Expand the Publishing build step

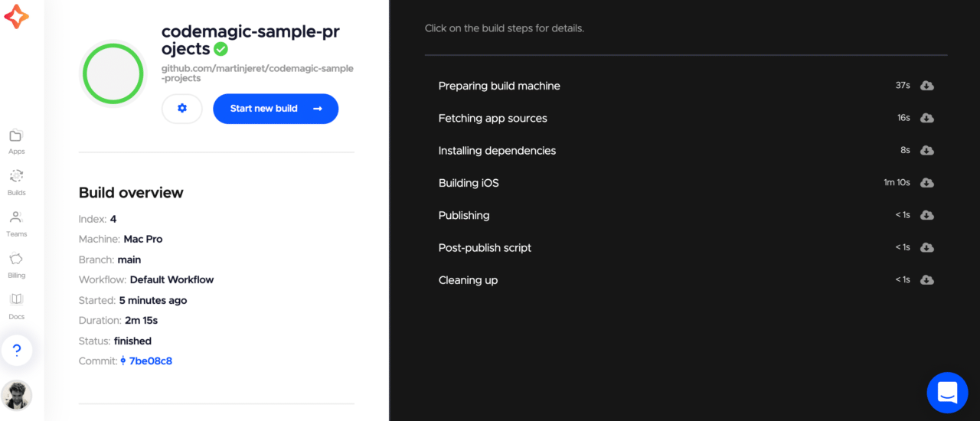click(x=464, y=216)
